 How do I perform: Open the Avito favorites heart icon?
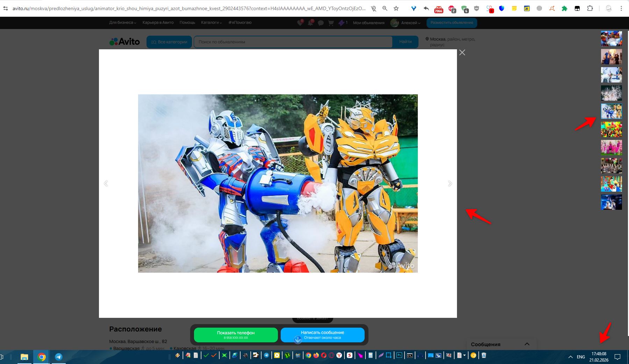click(x=300, y=23)
